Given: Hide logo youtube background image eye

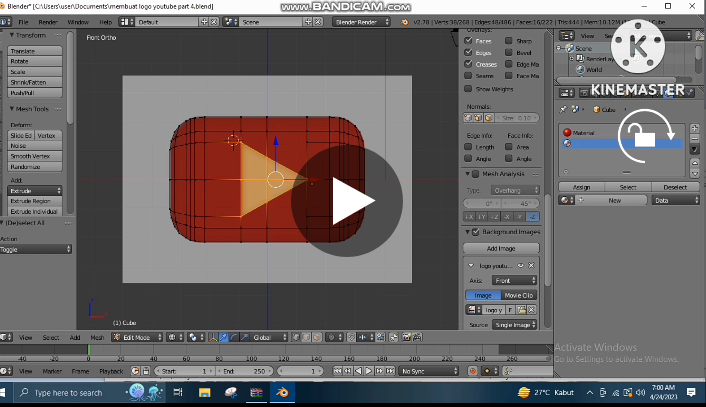Looking at the screenshot, I should pyautogui.click(x=521, y=266).
